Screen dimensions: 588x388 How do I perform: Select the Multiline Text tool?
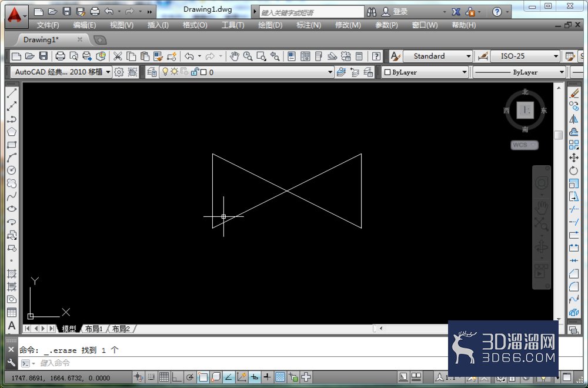tap(12, 326)
